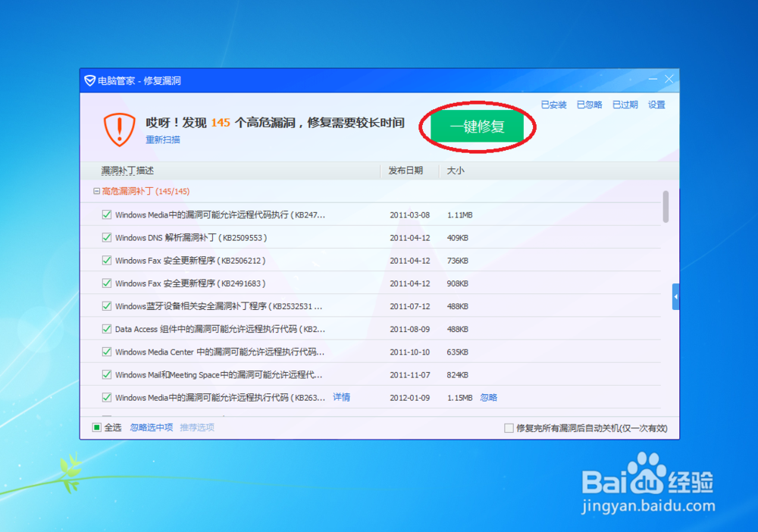Uncheck Windows Mail和Meeting Space patch checkbox

click(107, 374)
